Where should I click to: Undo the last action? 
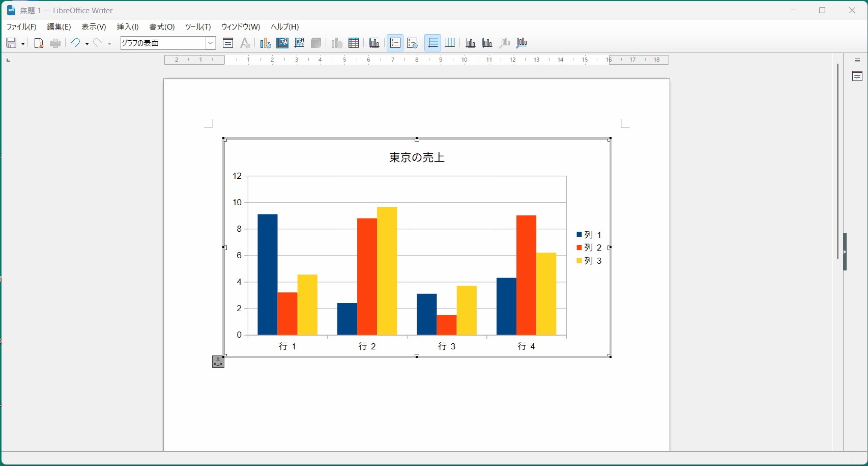(x=75, y=43)
